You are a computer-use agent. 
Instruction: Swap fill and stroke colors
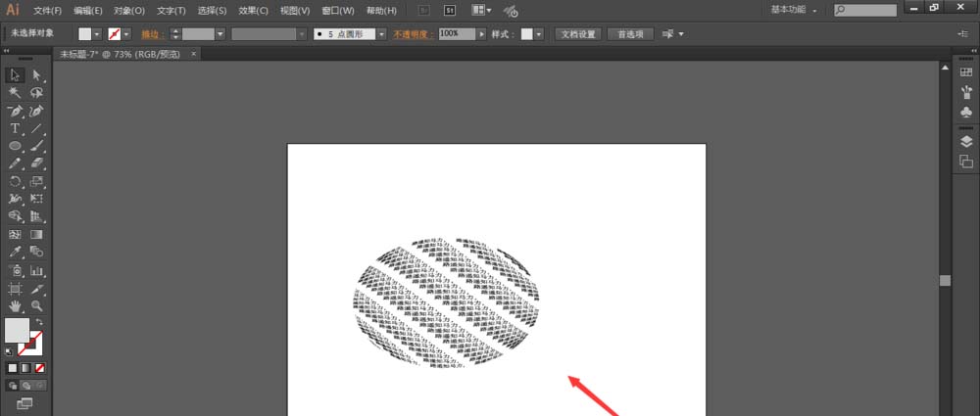(39, 321)
